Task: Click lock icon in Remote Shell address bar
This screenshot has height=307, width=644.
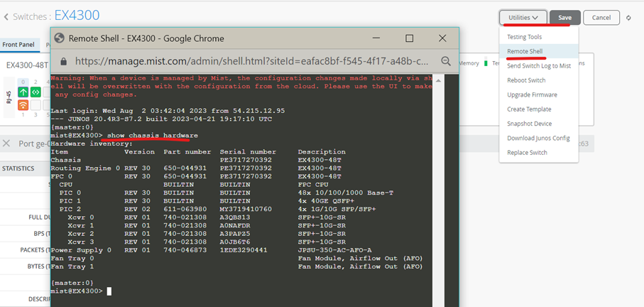Action: pyautogui.click(x=63, y=61)
